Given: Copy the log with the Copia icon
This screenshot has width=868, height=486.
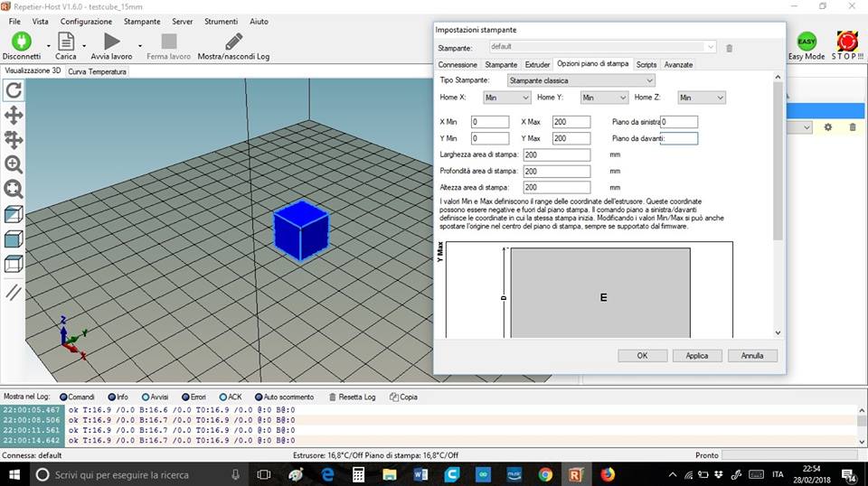Looking at the screenshot, I should (393, 397).
